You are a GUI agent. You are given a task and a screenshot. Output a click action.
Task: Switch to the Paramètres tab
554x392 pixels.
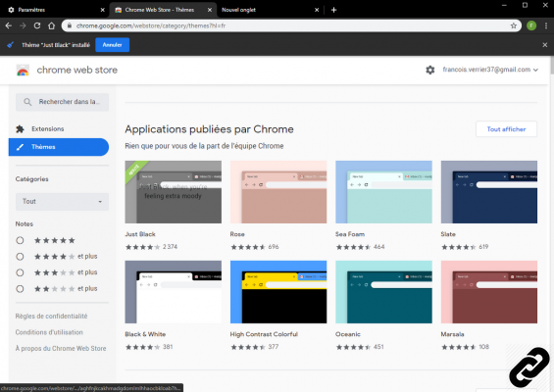pyautogui.click(x=55, y=10)
